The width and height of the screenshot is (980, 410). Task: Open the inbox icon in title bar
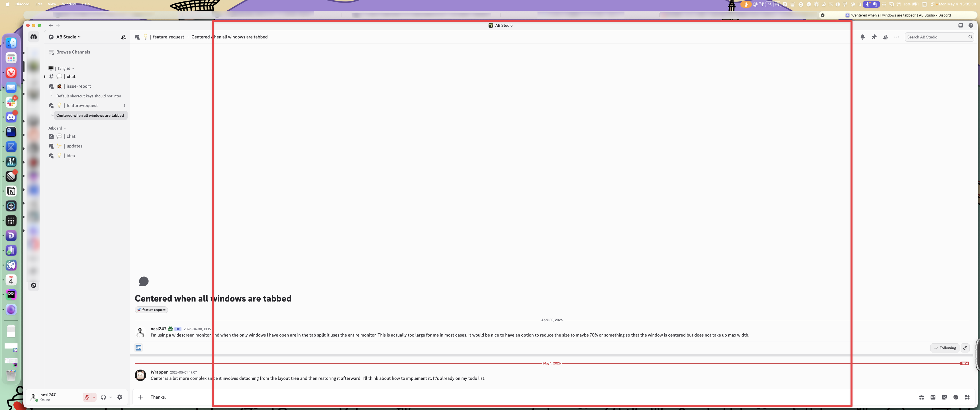pyautogui.click(x=960, y=25)
